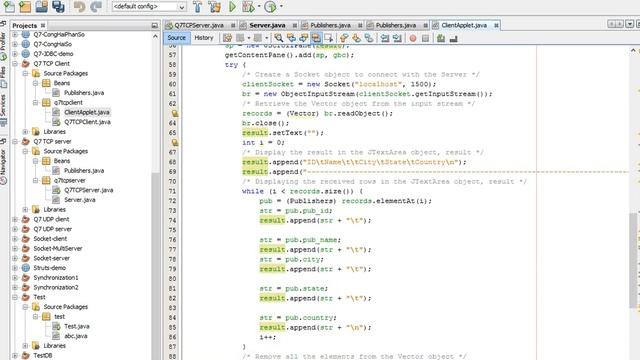The image size is (640, 360).
Task: Build the project with the hammer icon
Action: tap(198, 7)
